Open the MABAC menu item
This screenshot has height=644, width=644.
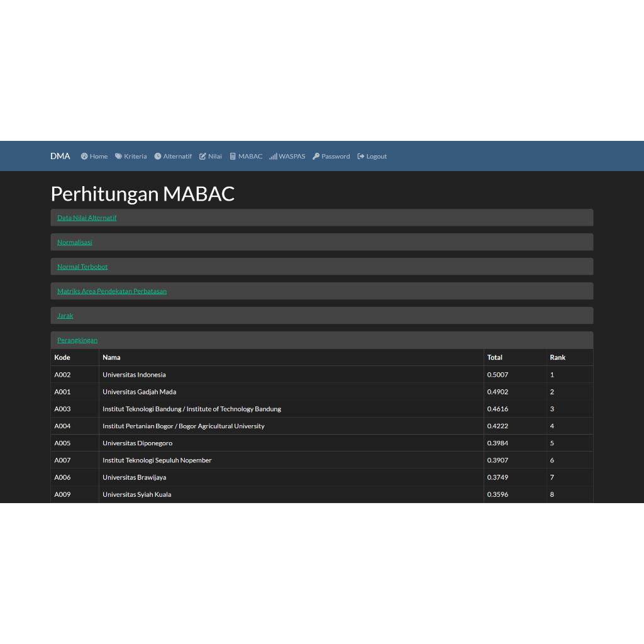(x=246, y=156)
